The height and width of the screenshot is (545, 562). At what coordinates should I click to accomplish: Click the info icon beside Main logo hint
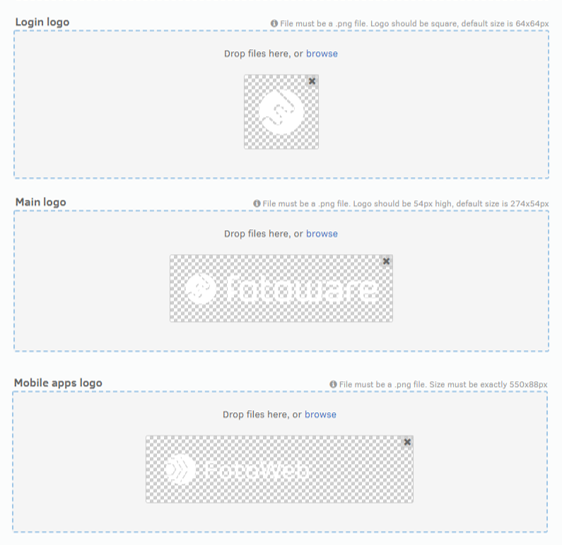click(x=257, y=204)
